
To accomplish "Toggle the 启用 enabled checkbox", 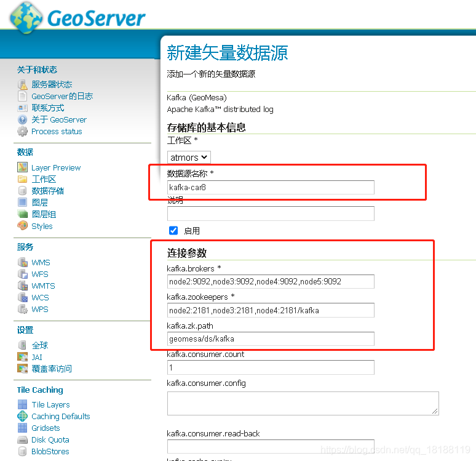I will point(173,231).
